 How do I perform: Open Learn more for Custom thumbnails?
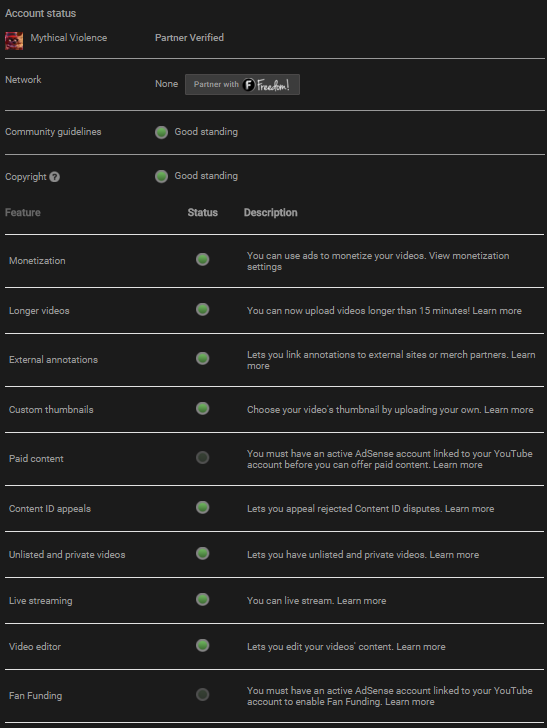(508, 410)
